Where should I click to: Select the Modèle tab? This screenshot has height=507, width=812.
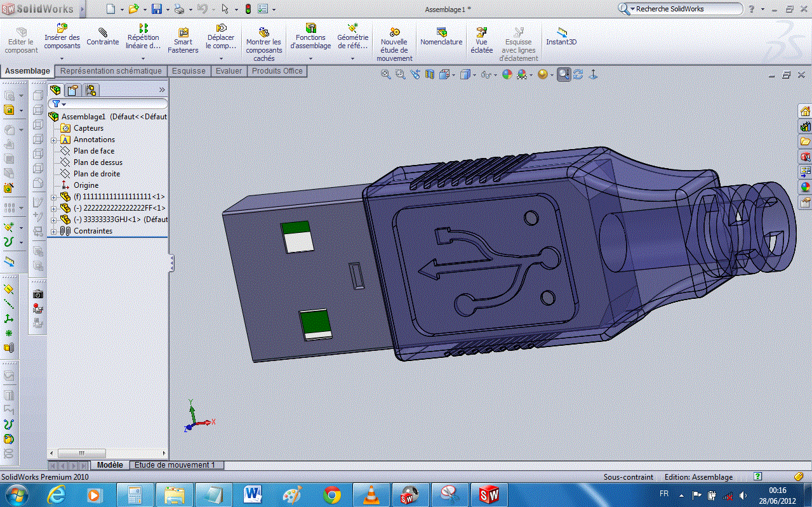tap(110, 465)
